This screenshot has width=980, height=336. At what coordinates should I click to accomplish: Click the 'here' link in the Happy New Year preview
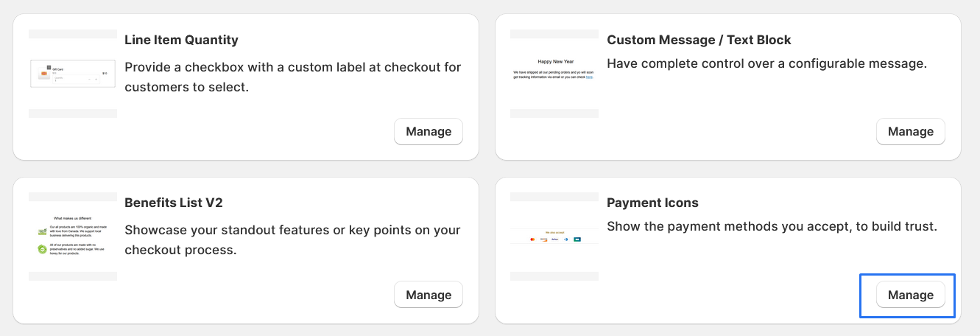point(589,77)
